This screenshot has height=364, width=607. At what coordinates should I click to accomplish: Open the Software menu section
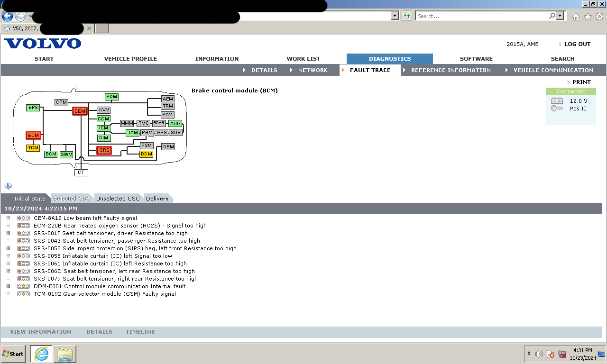tap(476, 59)
